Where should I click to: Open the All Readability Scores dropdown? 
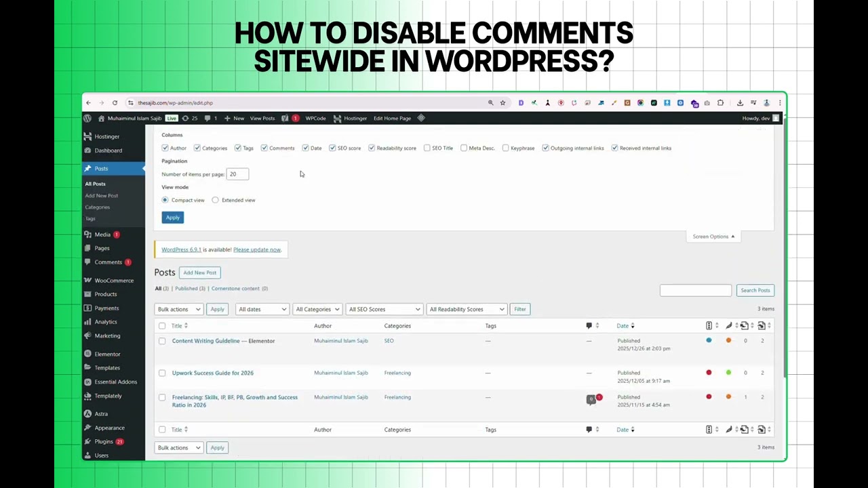point(466,309)
